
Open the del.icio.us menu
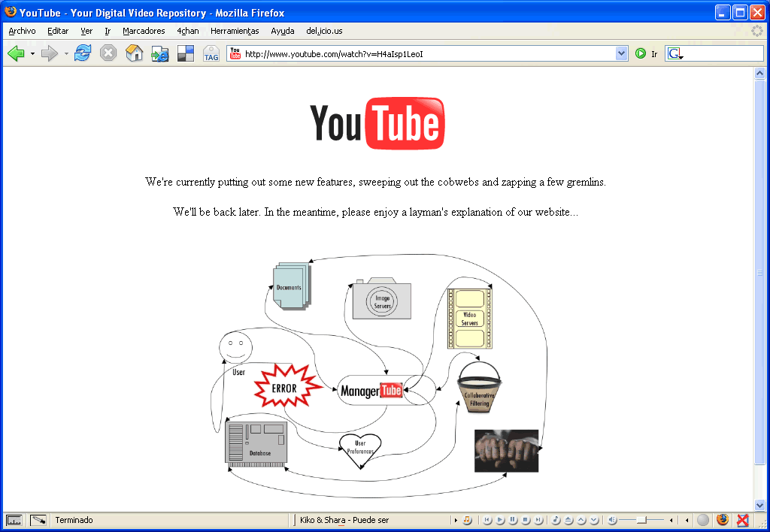coord(324,31)
